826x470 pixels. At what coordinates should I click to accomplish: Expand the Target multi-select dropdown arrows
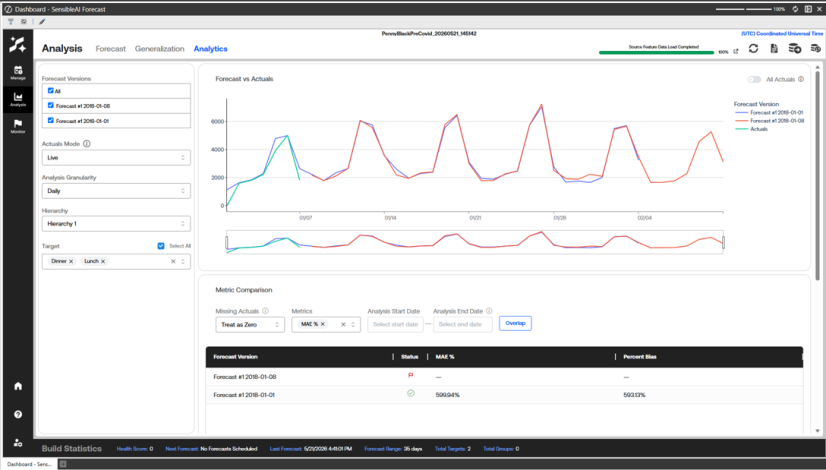(x=183, y=261)
